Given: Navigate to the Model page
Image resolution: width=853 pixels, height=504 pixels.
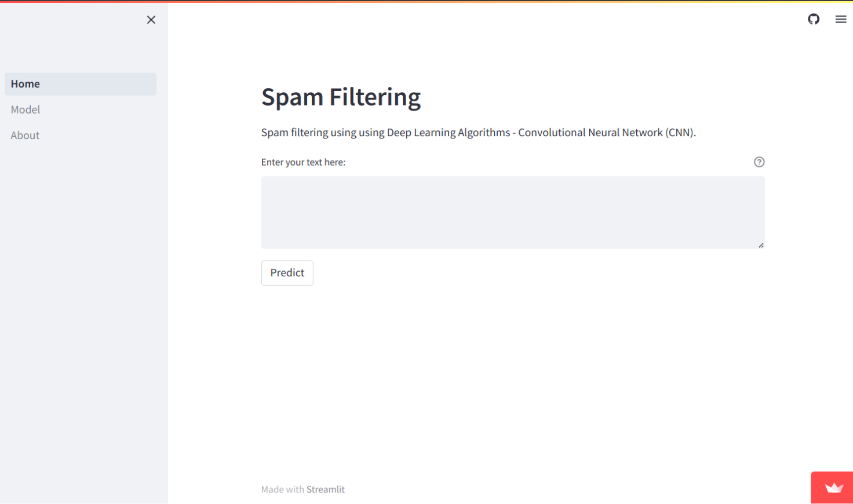Looking at the screenshot, I should click(25, 109).
